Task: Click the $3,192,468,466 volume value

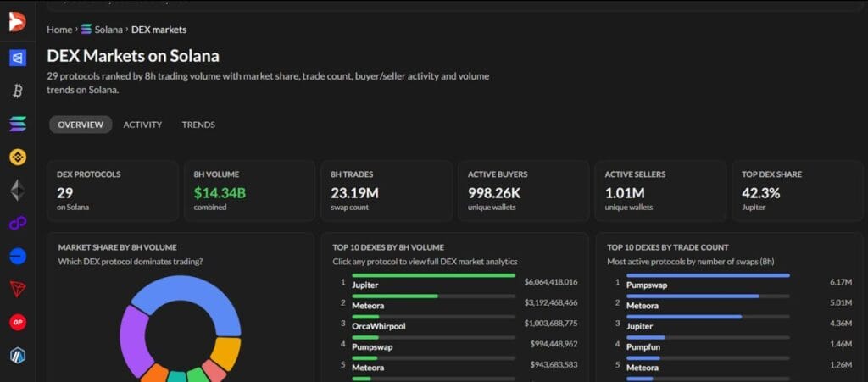Action: 551,302
